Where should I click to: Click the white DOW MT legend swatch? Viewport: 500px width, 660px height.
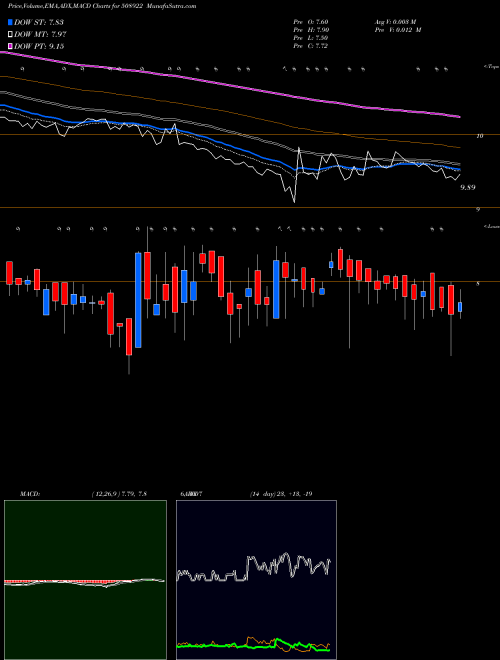10,35
